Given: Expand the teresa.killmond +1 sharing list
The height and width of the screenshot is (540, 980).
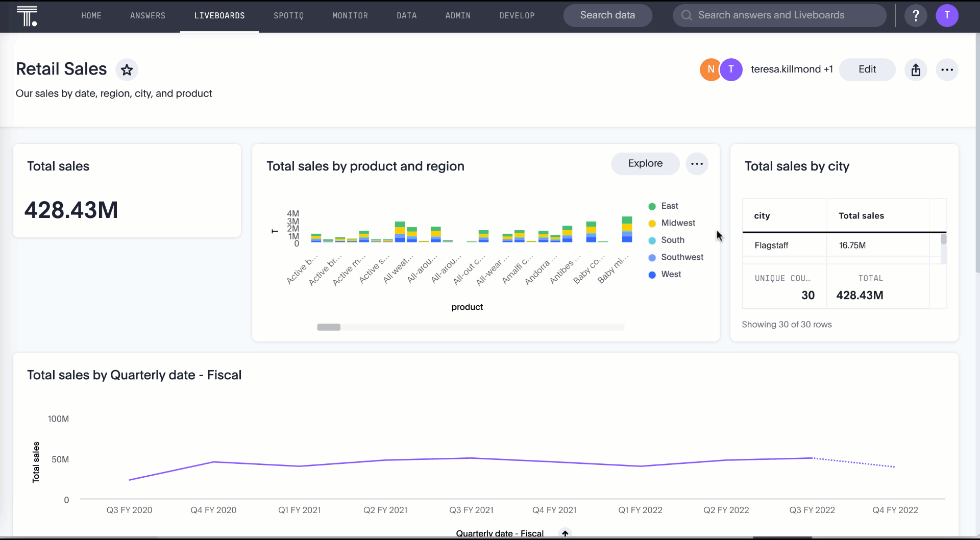Looking at the screenshot, I should tap(792, 69).
